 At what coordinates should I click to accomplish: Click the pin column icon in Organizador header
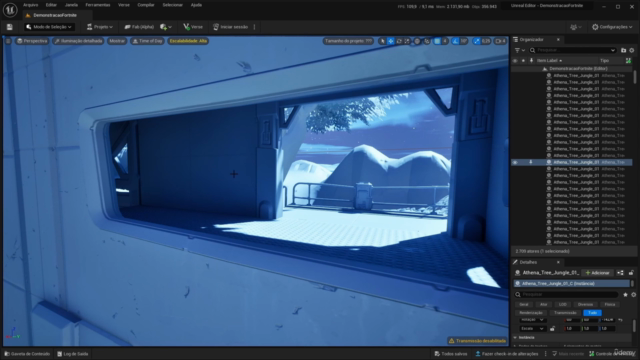coord(531,60)
